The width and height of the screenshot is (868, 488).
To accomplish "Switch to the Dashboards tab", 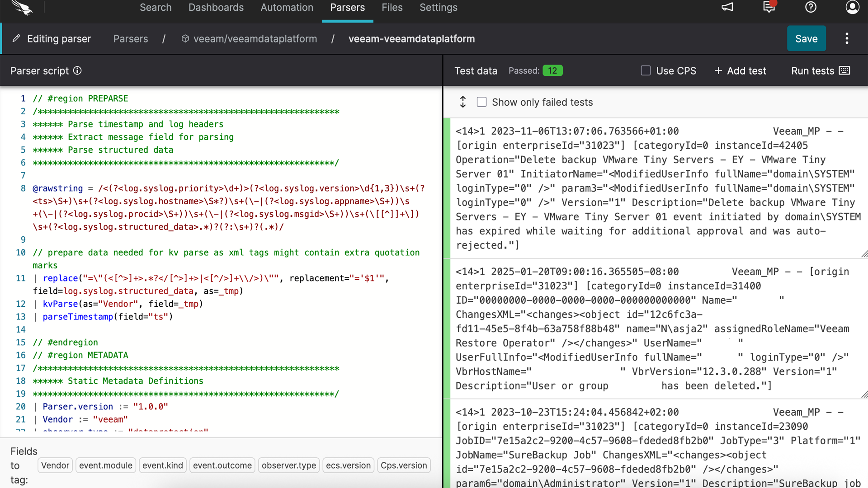I will (216, 7).
